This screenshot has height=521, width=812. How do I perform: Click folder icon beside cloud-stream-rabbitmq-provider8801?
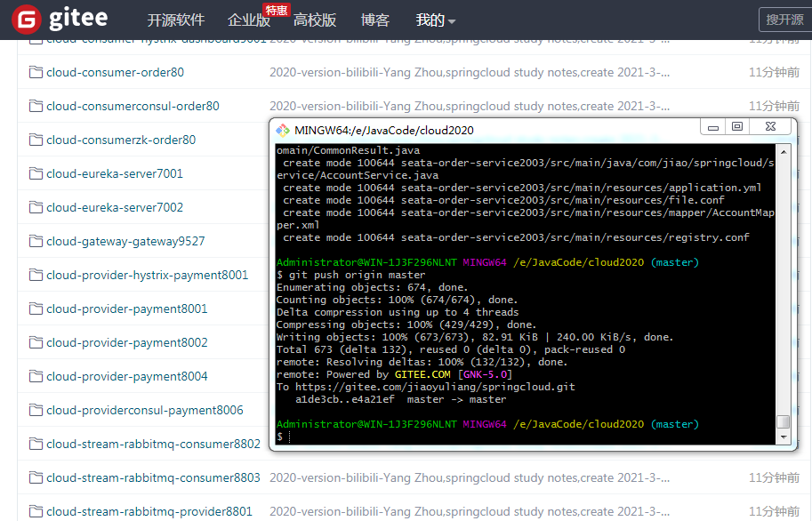(36, 512)
